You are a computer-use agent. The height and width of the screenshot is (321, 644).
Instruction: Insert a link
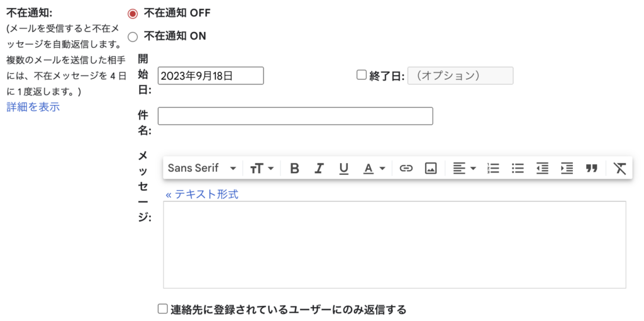406,168
